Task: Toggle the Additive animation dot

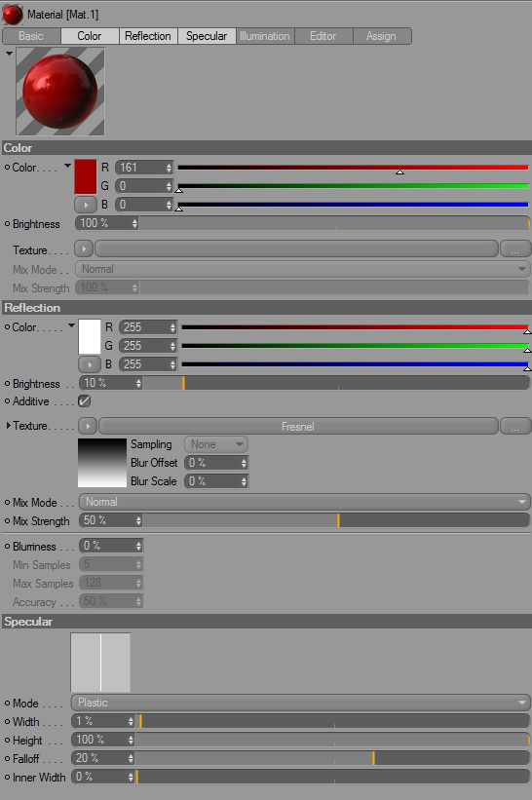Action: 7,401
